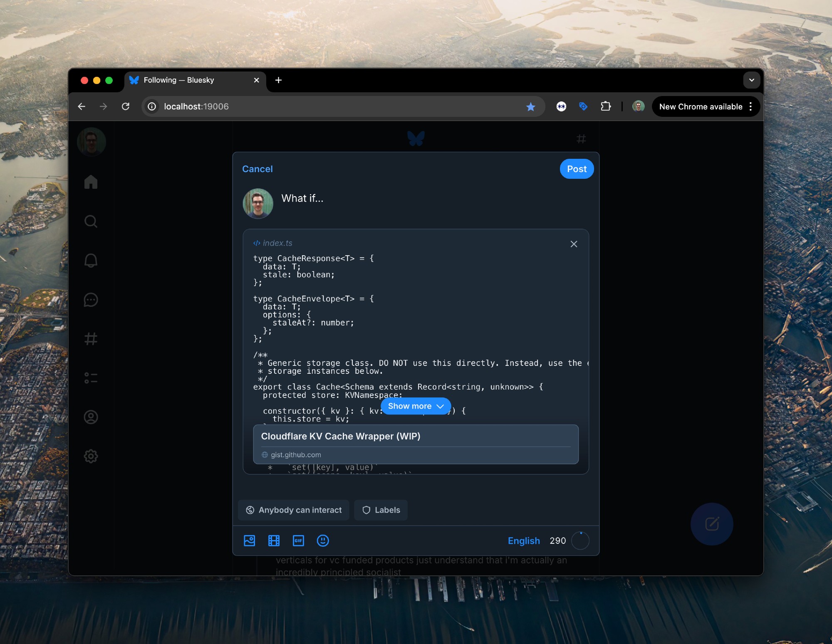
Task: Click the site info icon beside localhost
Action: [152, 106]
